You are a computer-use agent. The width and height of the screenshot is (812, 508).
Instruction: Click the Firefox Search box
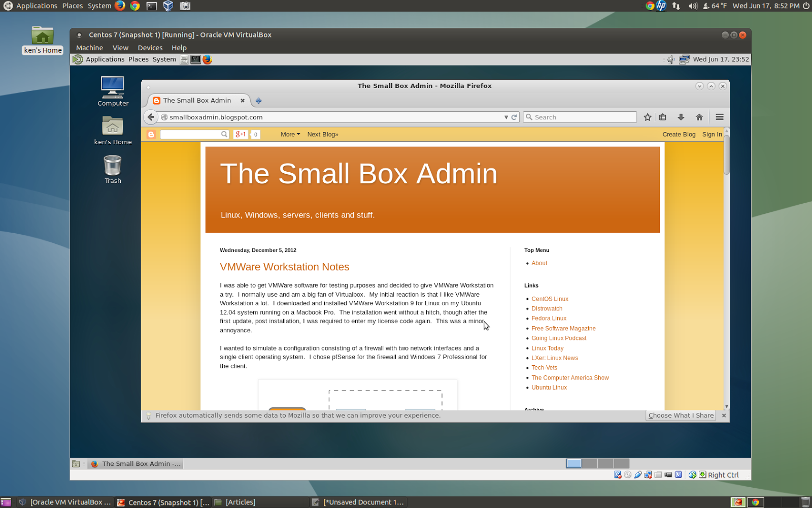(x=580, y=117)
